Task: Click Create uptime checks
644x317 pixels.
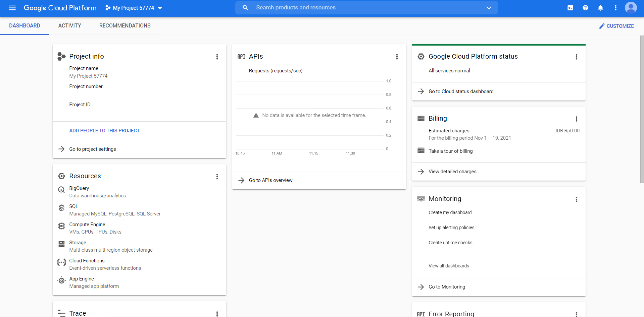Action: tap(450, 243)
